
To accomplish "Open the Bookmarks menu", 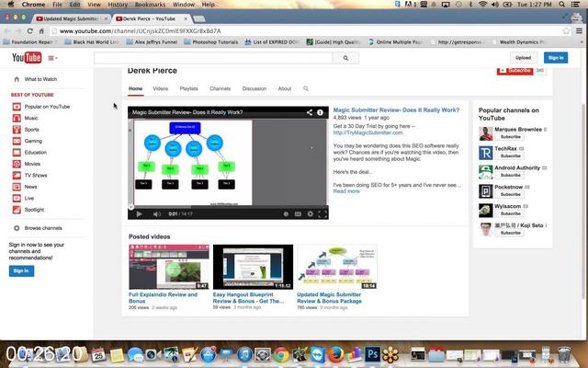I will pos(150,5).
